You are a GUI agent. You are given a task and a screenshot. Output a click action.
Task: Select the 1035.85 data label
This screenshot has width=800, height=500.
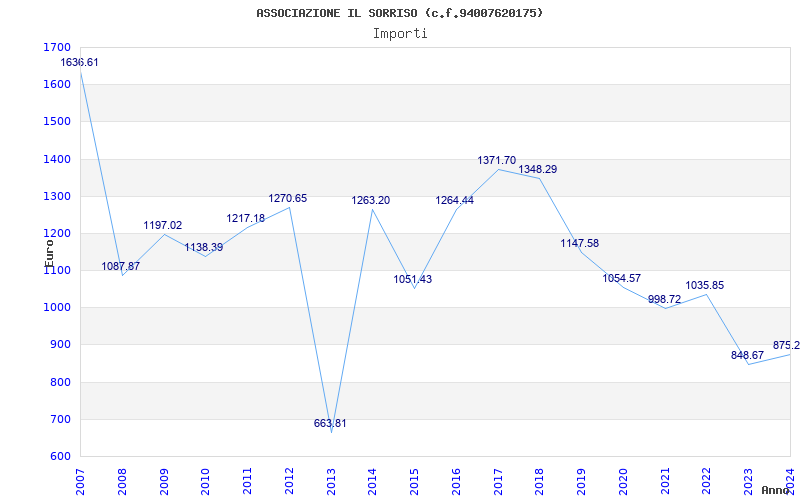click(x=705, y=285)
